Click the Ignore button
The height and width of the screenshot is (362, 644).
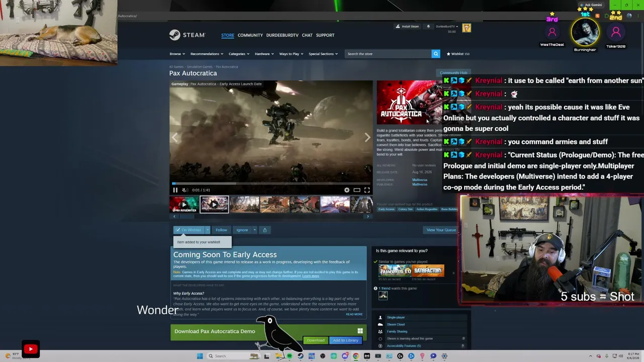(242, 230)
